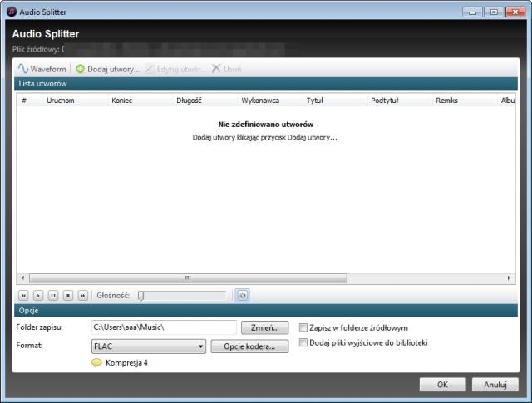
Task: Open Opcje kodera... encoder options
Action: 249,346
